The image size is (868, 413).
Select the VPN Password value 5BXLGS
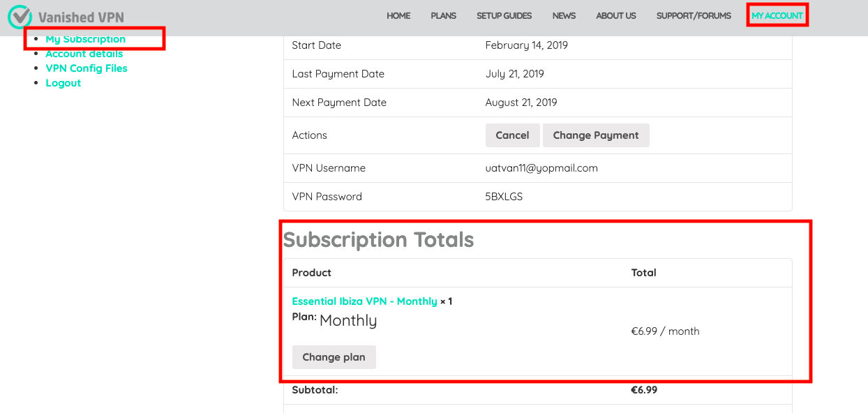(x=504, y=197)
